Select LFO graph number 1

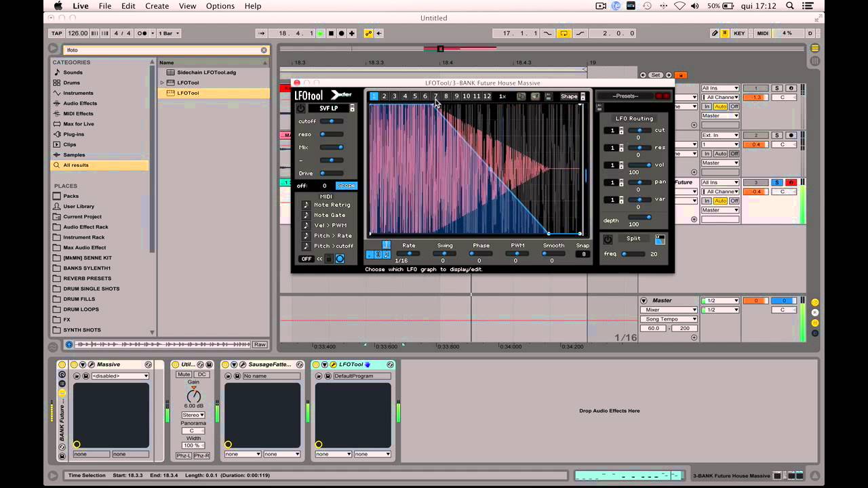(374, 96)
